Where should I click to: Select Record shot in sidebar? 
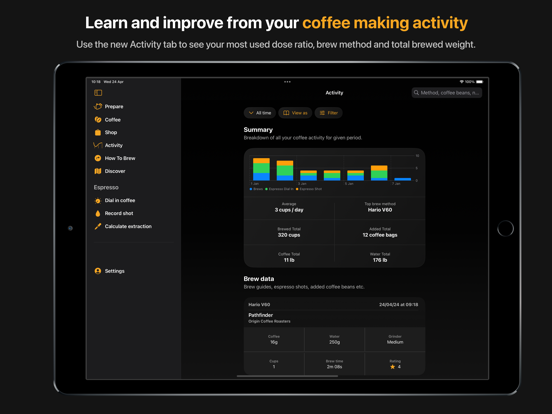click(119, 213)
